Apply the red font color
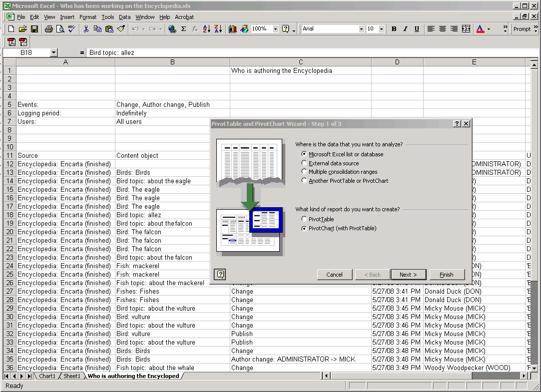Screen dimensions: 541x392 coord(480,29)
